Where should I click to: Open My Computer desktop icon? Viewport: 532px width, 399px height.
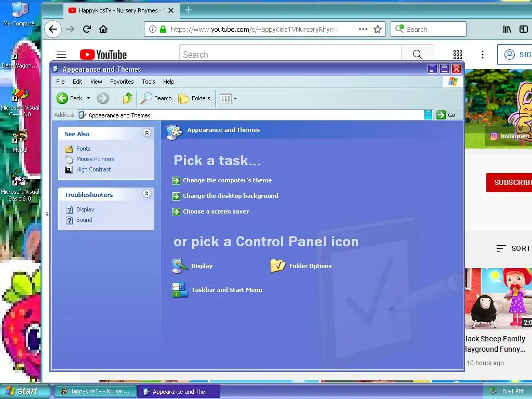[20, 14]
